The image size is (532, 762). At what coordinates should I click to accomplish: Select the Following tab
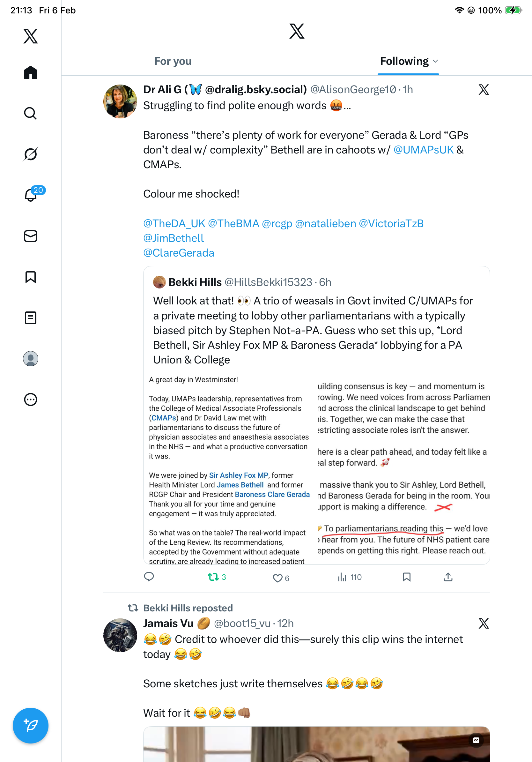tap(404, 61)
